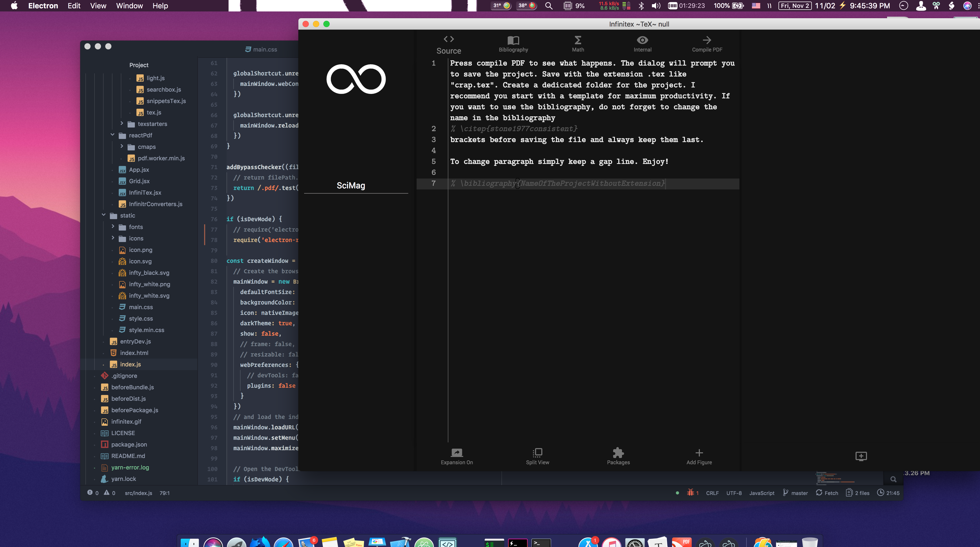The height and width of the screenshot is (547, 980).
Task: Click the add-screen icon at bottom right
Action: click(861, 456)
